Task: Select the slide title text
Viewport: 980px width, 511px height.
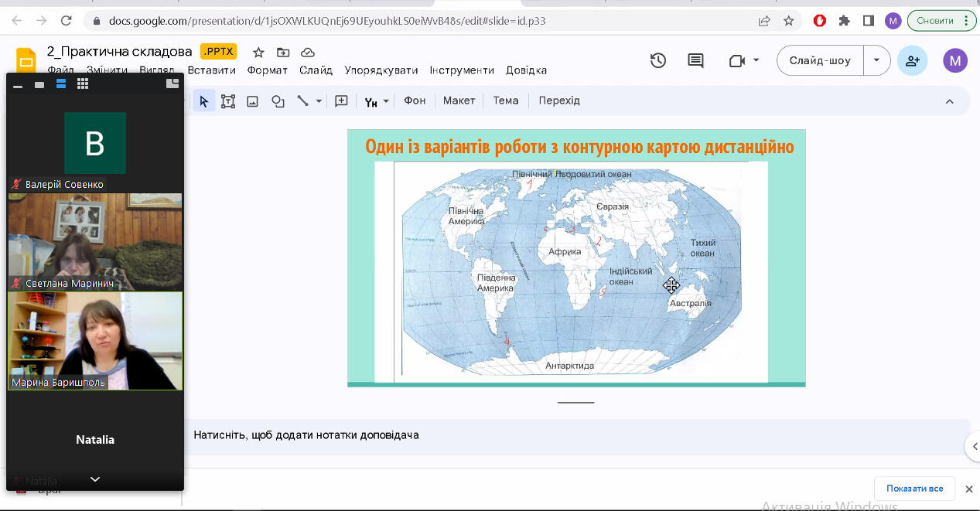Action: point(579,147)
